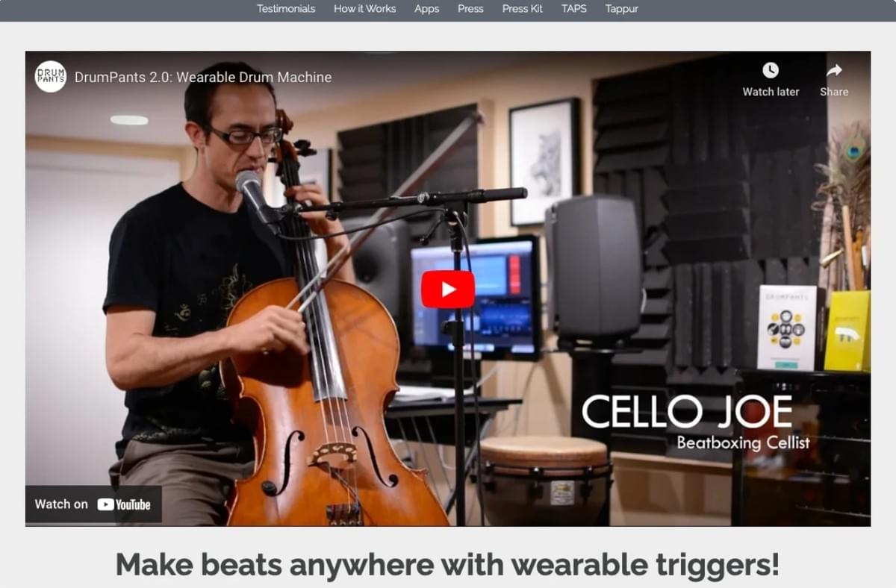
Task: Open the DrumPants channel avatar logo
Action: [51, 77]
